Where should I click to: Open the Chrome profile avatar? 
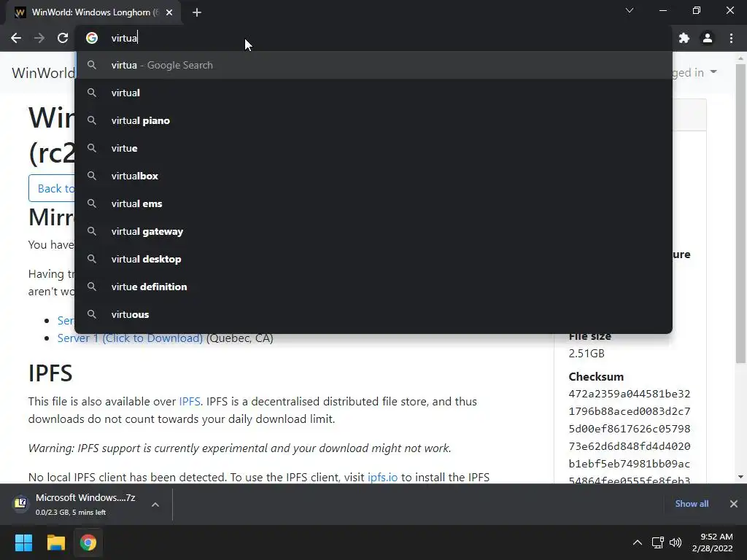[x=708, y=38]
